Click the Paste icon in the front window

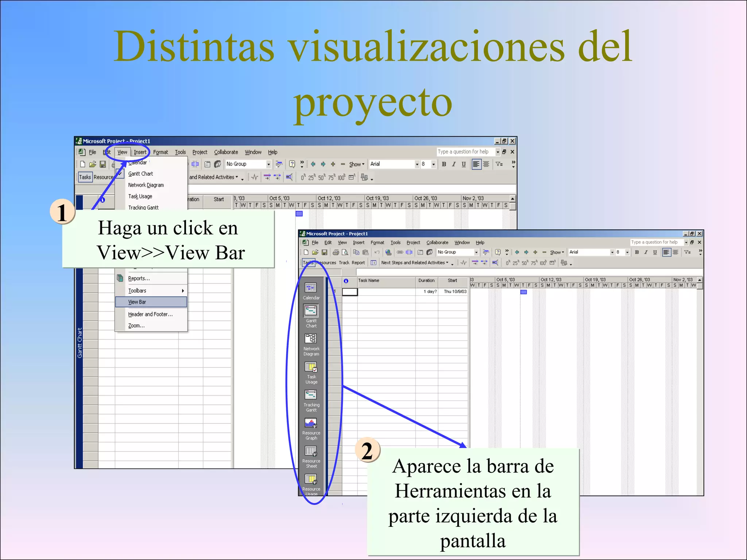click(365, 252)
